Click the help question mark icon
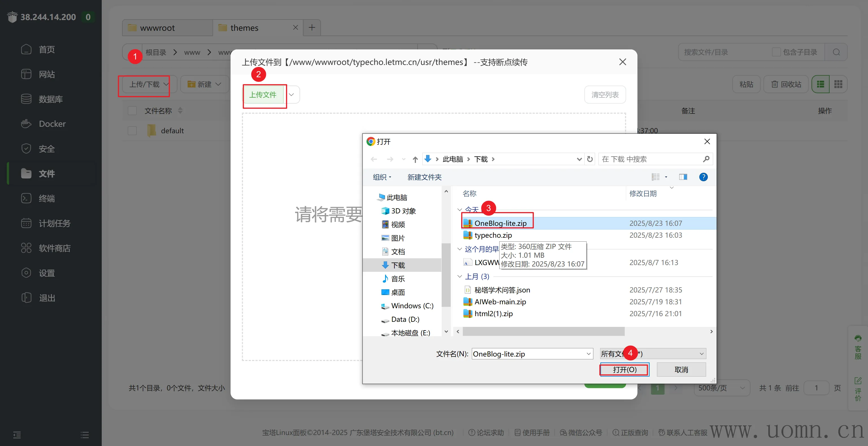This screenshot has height=446, width=868. (x=703, y=177)
